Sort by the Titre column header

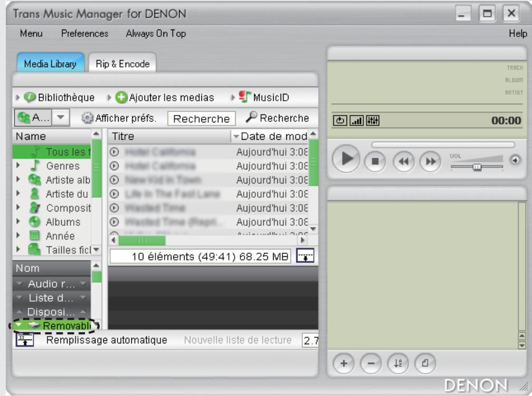169,136
